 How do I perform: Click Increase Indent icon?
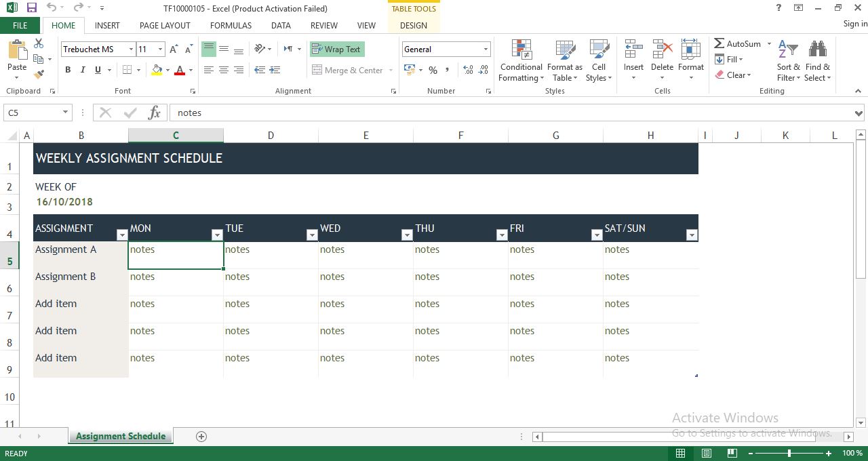tap(275, 70)
